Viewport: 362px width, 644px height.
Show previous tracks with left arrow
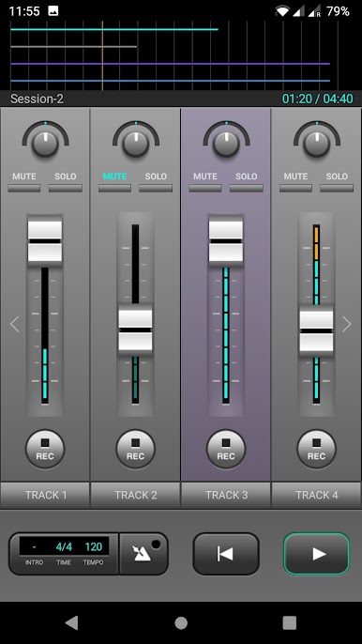pos(15,324)
